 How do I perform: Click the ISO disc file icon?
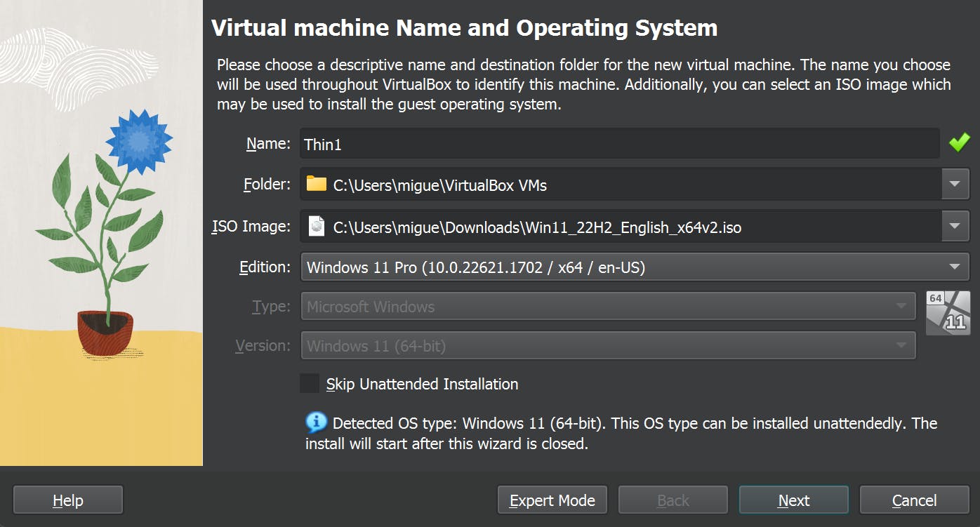coord(317,226)
